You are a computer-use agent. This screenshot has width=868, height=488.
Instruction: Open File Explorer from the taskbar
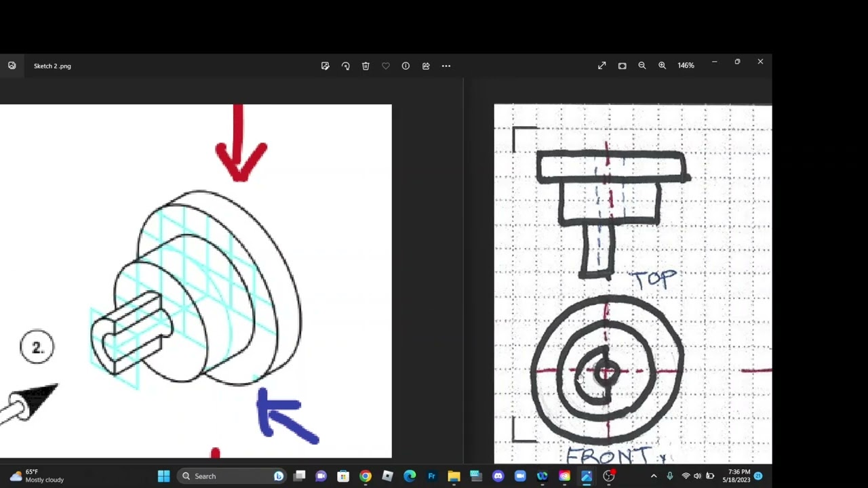(454, 476)
